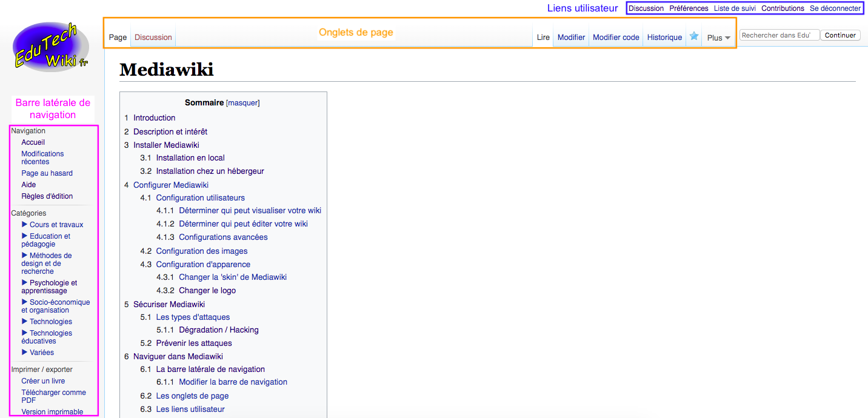The image size is (868, 418).
Task: Jump to Sécuriser Mediawiki section
Action: point(169,304)
